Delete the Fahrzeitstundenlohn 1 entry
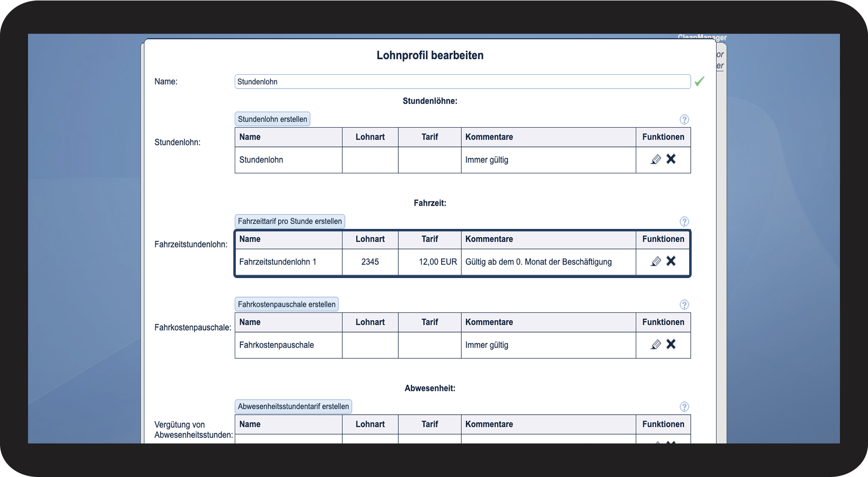Image resolution: width=868 pixels, height=477 pixels. 671,261
